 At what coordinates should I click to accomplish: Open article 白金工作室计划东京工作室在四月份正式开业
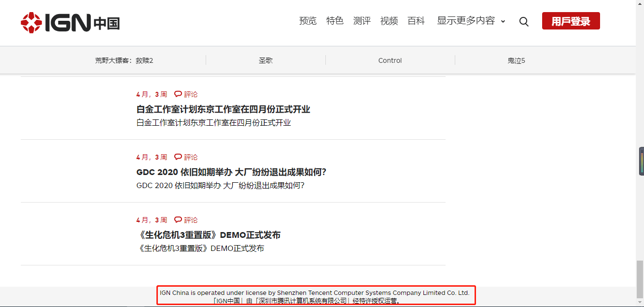(223, 109)
